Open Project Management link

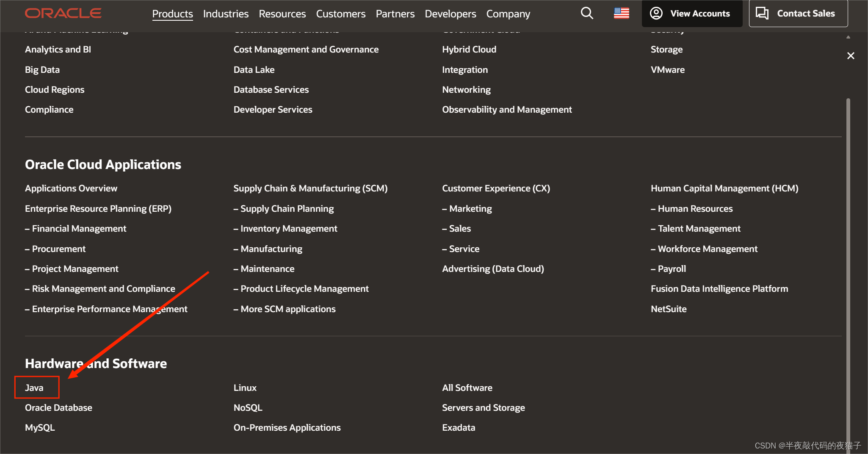click(72, 269)
